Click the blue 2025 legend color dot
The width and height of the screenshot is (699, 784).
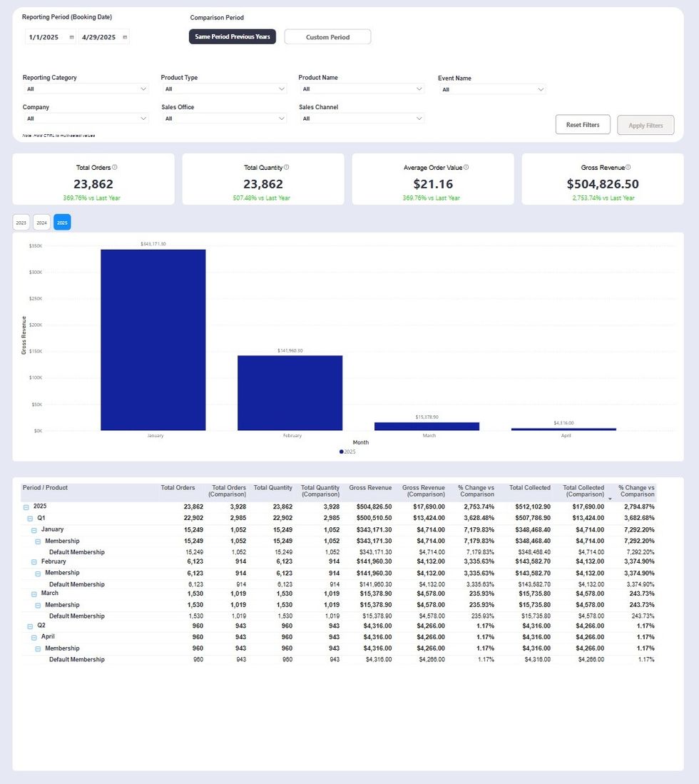pyautogui.click(x=341, y=452)
